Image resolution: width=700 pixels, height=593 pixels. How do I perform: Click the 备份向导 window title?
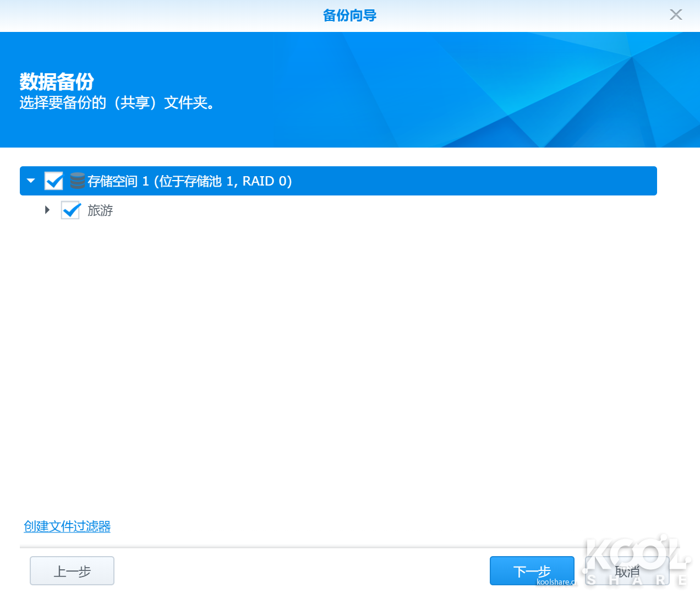coord(349,15)
